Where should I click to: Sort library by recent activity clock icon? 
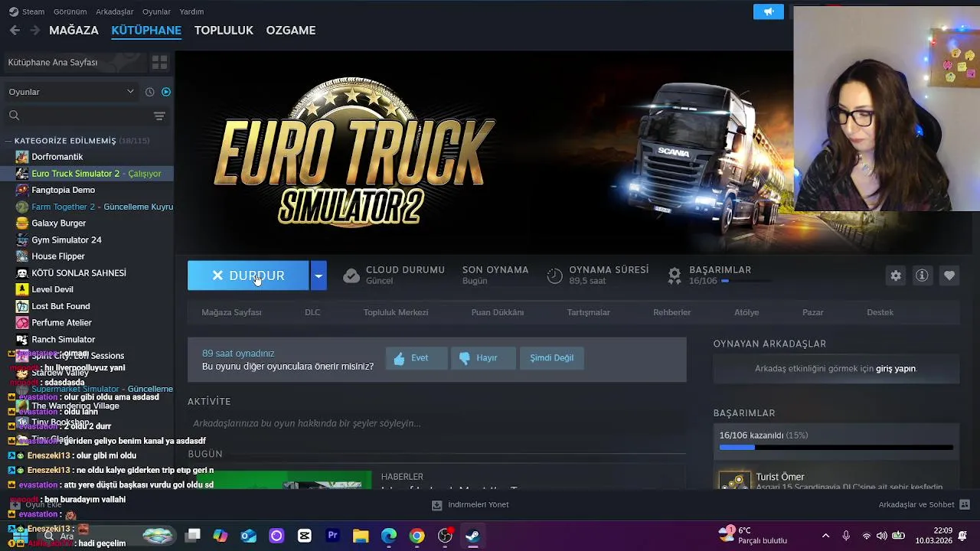point(149,92)
